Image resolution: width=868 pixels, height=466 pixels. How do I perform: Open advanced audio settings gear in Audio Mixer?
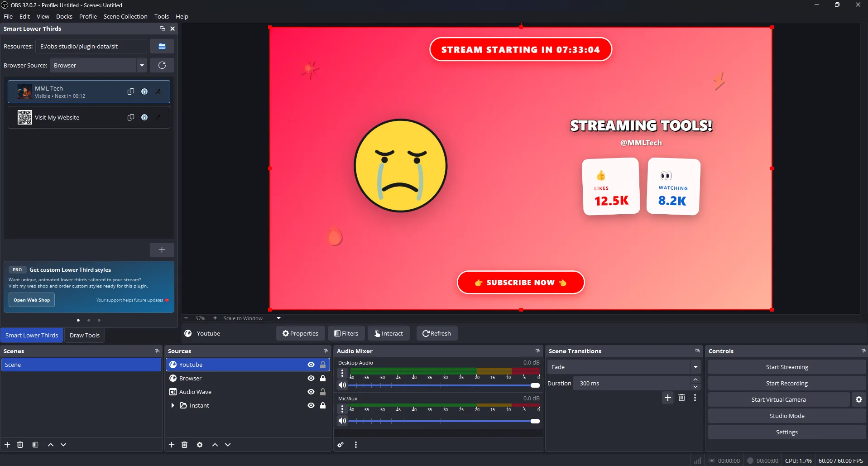[340, 445]
